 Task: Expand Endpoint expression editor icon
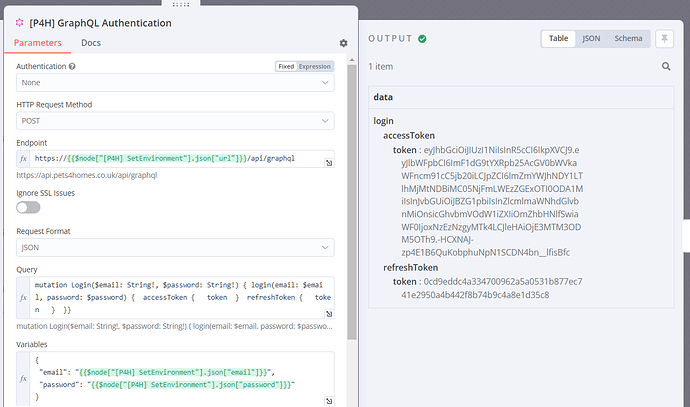click(x=329, y=163)
